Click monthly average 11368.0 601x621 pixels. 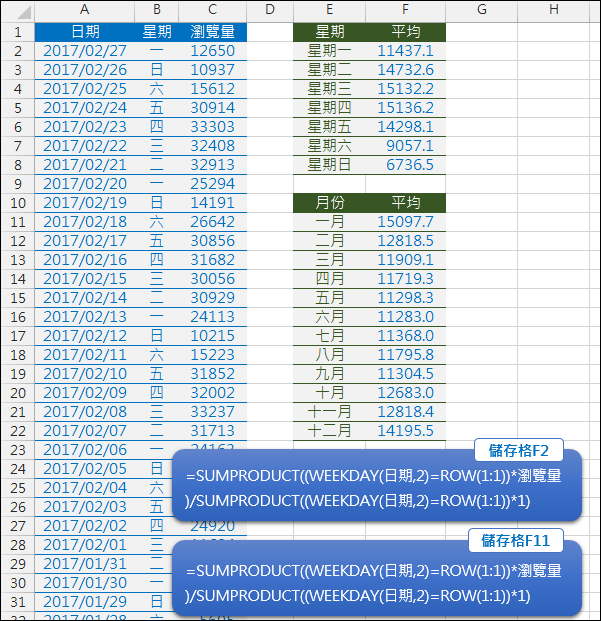405,336
